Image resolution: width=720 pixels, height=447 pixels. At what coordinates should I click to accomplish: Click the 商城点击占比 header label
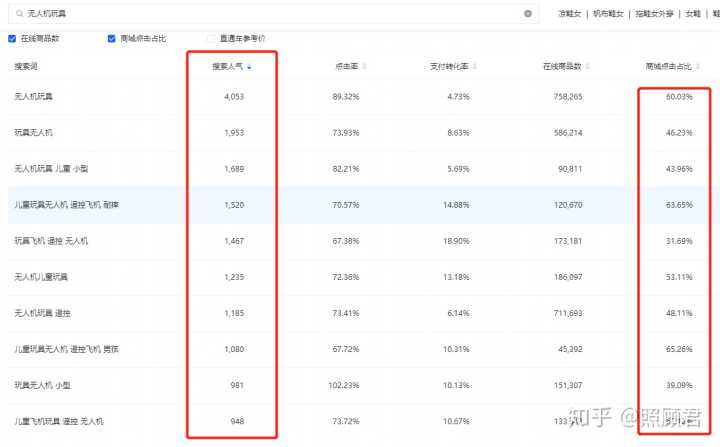[669, 67]
